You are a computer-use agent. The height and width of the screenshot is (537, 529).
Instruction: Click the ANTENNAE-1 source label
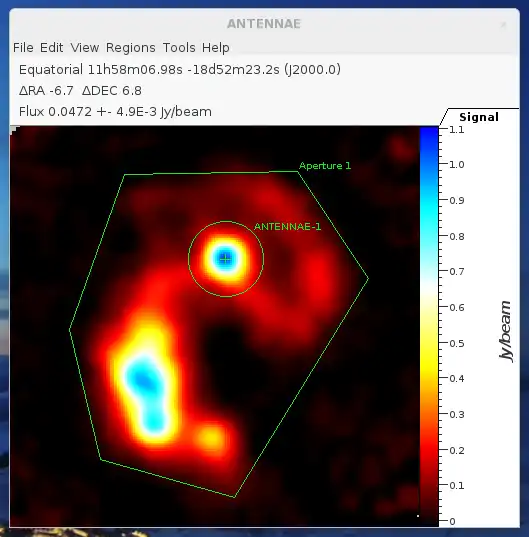tap(288, 226)
